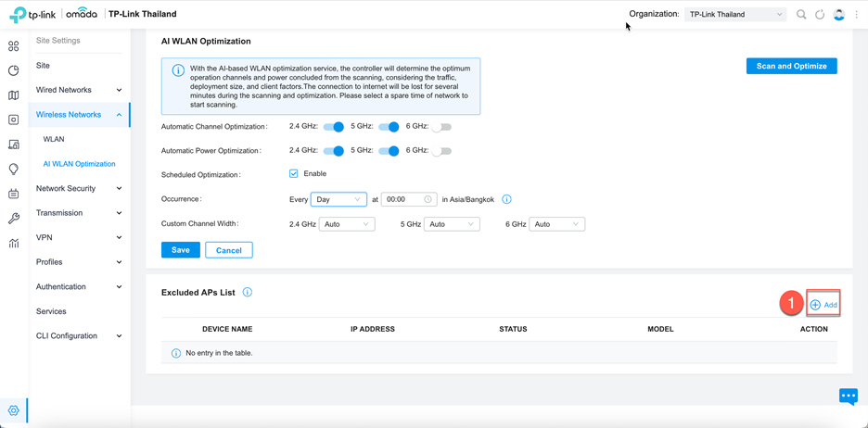Select WLAN under Wireless Networks
Image resolution: width=868 pixels, height=428 pixels.
pyautogui.click(x=54, y=139)
